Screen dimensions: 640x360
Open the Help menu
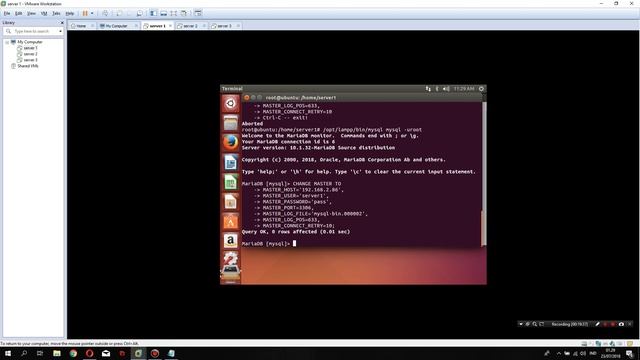[70, 13]
